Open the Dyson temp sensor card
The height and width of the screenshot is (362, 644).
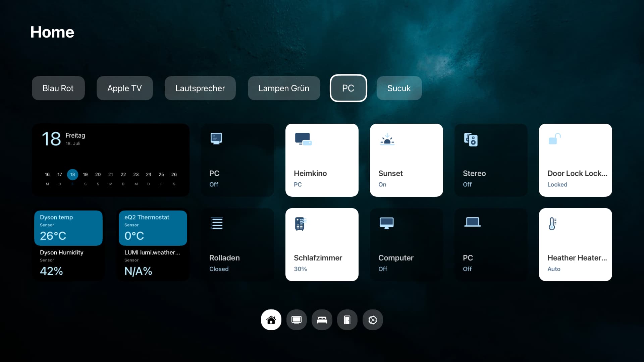[x=68, y=228]
